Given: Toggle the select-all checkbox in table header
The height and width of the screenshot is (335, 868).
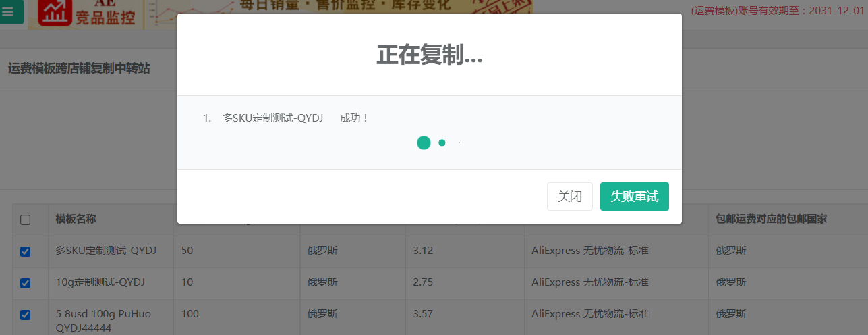Looking at the screenshot, I should [x=26, y=220].
